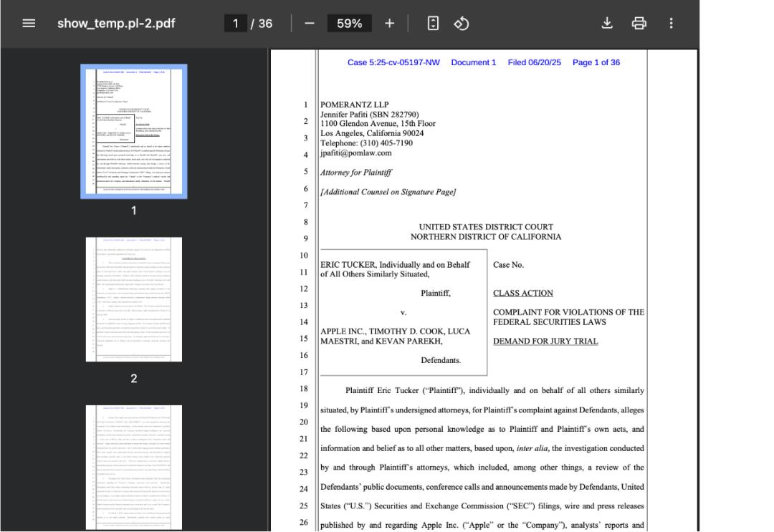Image resolution: width=774 pixels, height=532 pixels.
Task: Click the MAESTRI, and KEVAN PAREKH line
Action: (381, 342)
